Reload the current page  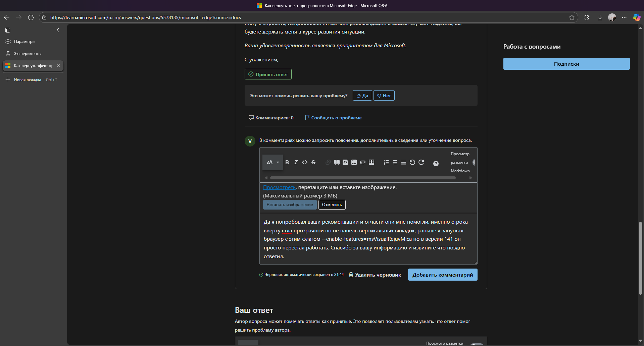coord(31,17)
